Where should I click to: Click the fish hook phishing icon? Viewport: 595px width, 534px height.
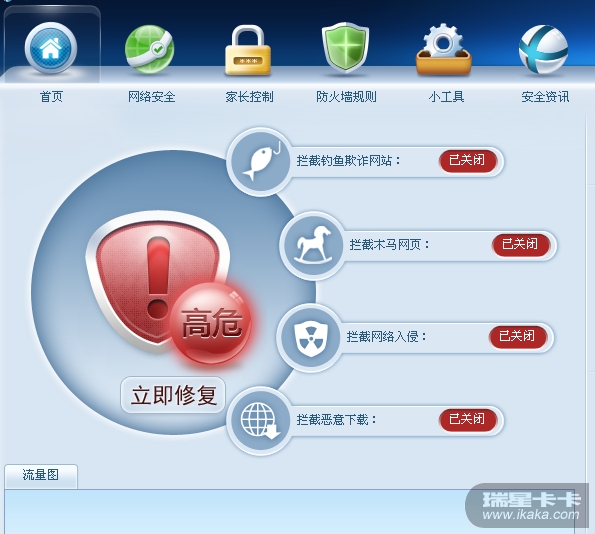(260, 162)
